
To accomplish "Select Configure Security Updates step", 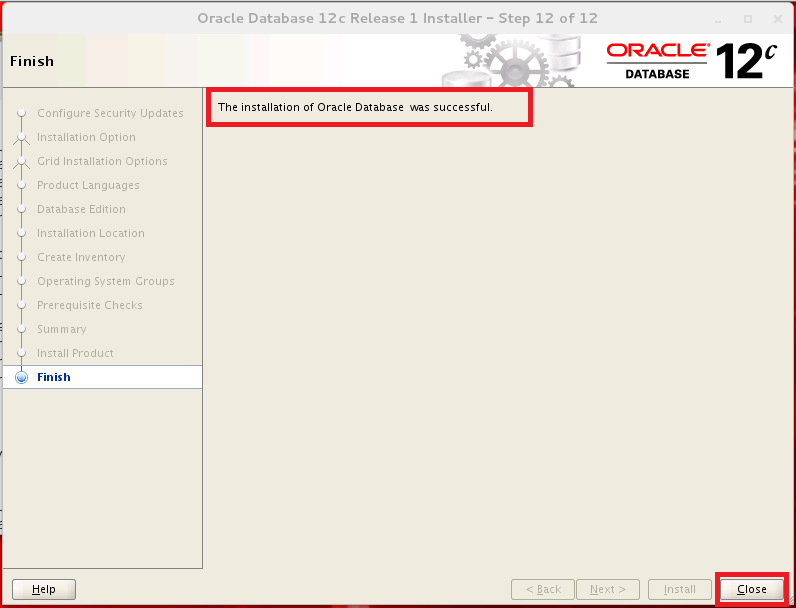I will click(x=110, y=113).
